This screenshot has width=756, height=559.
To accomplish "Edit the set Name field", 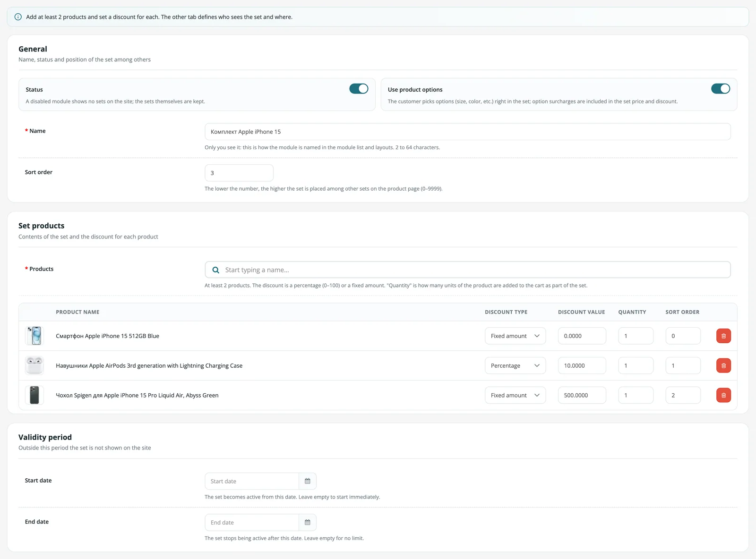I will [468, 132].
